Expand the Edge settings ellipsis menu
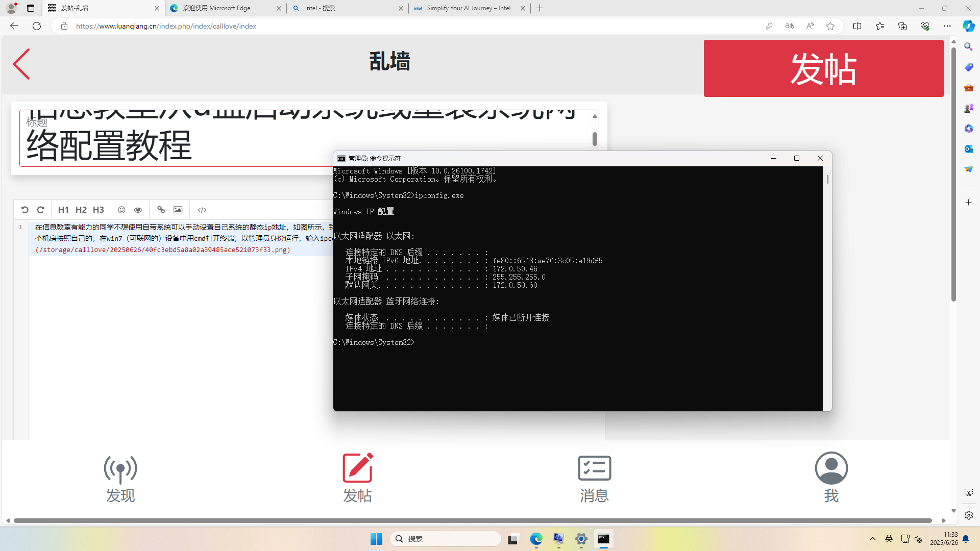Image resolution: width=980 pixels, height=551 pixels. tap(947, 26)
